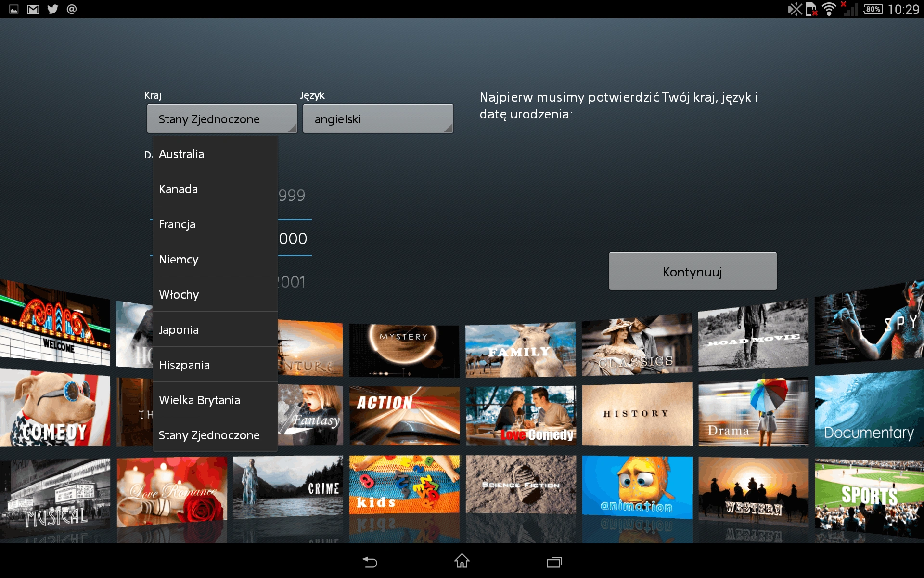Open the recent apps icon

point(554,562)
